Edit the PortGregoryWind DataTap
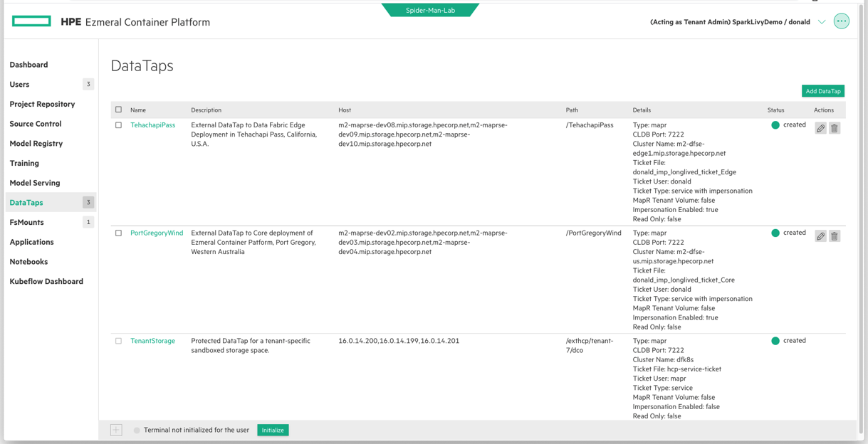868x444 pixels. coord(821,236)
